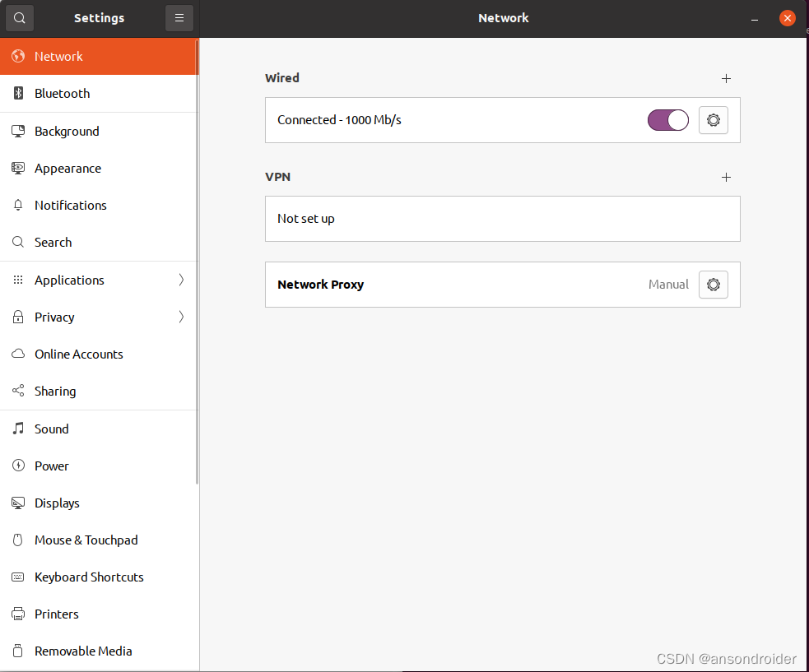Click the Network globe icon in sidebar
The height and width of the screenshot is (672, 809).
[18, 56]
